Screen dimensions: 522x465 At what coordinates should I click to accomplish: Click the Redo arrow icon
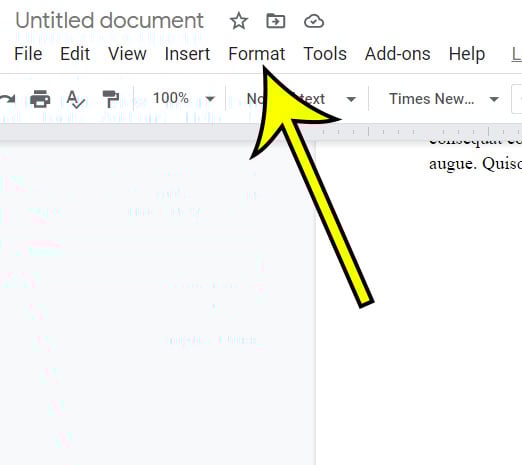pyautogui.click(x=7, y=99)
